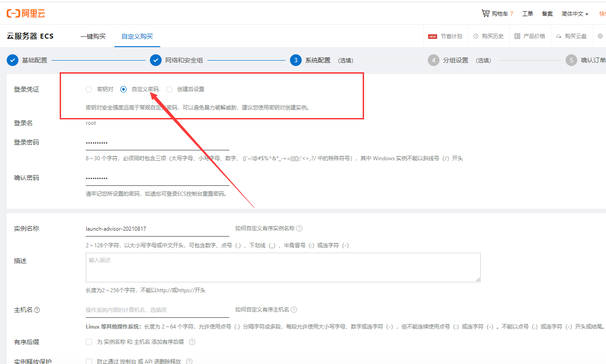Viewport: 606px width, 364px height.
Task: Open 购买云盘 link
Action: [576, 36]
